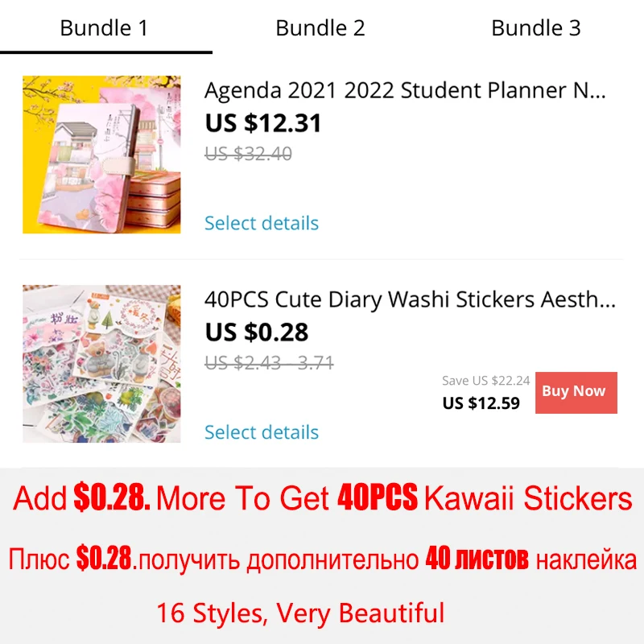Open Select details for the Washi Stickers

click(x=262, y=432)
